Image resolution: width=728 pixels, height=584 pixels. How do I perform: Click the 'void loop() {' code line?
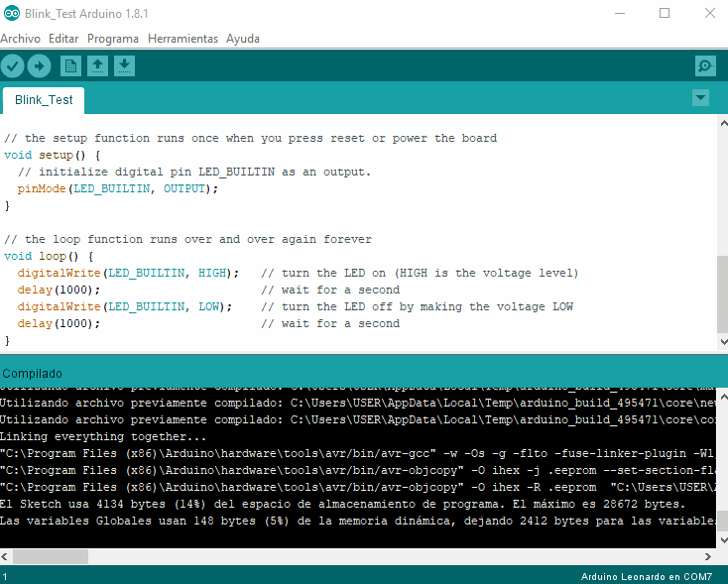click(49, 256)
